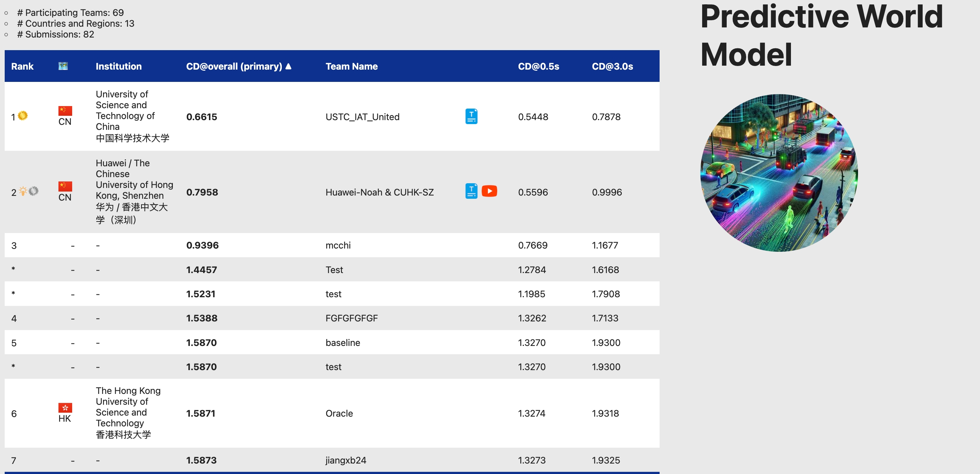The height and width of the screenshot is (474, 980).
Task: Click the China flag for USTC row
Action: tap(65, 111)
